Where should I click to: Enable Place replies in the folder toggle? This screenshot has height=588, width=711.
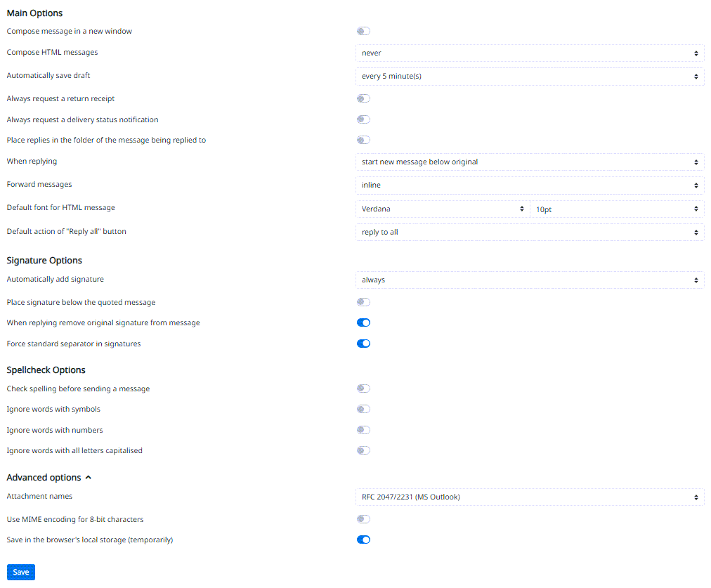tap(363, 140)
